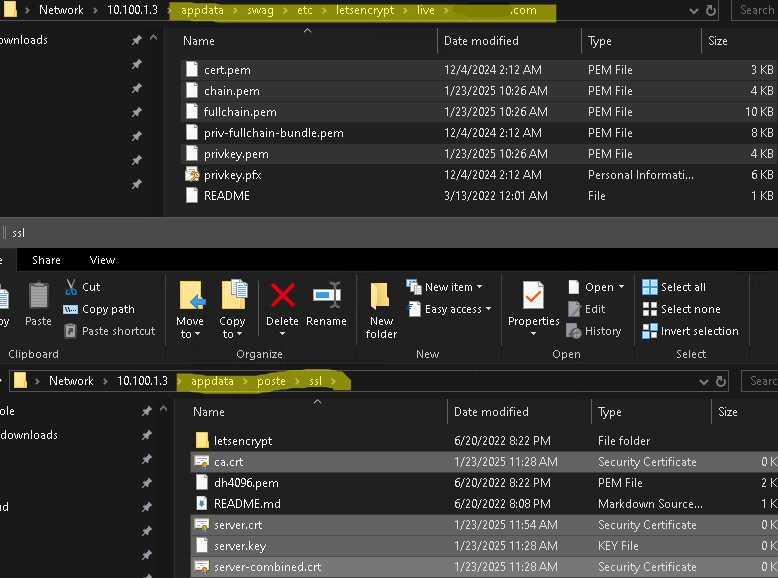
Task: Select priv-fullchain-bundle.pem file
Action: point(479,133)
